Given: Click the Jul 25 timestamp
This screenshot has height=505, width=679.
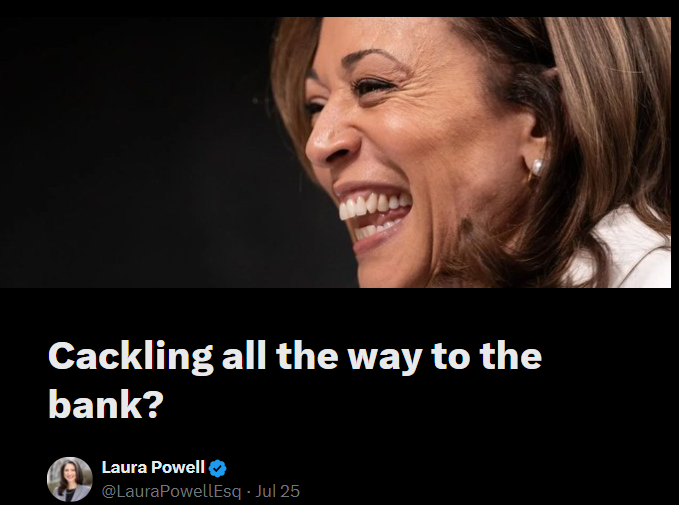Looking at the screenshot, I should 277,491.
